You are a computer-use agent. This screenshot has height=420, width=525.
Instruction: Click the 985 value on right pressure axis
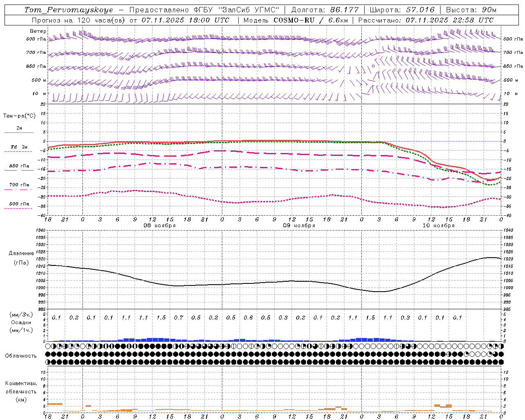point(507,309)
